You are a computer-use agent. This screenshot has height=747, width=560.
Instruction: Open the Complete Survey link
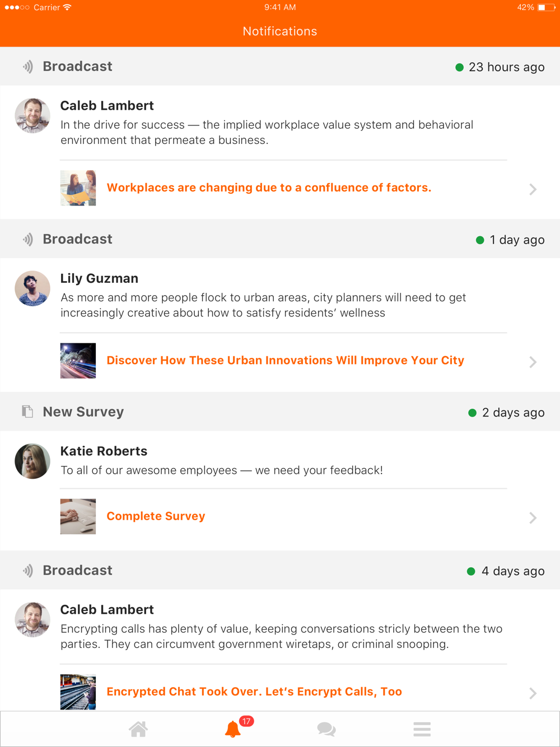click(156, 516)
